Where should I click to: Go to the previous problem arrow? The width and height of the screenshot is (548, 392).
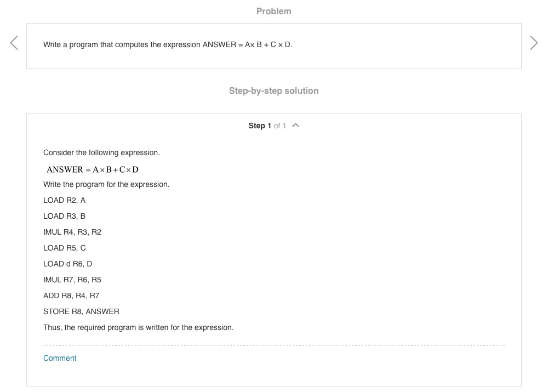pos(14,43)
